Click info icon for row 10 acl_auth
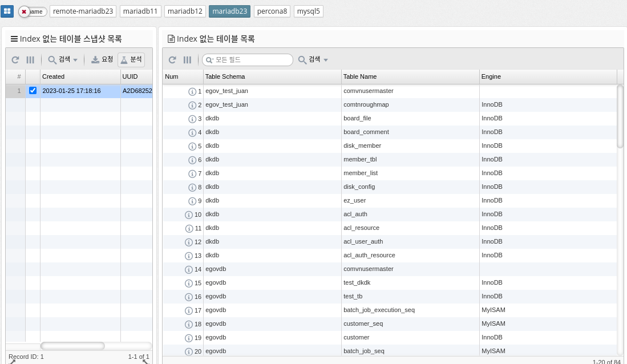Screen dimensions: 627x364 (x=189, y=215)
